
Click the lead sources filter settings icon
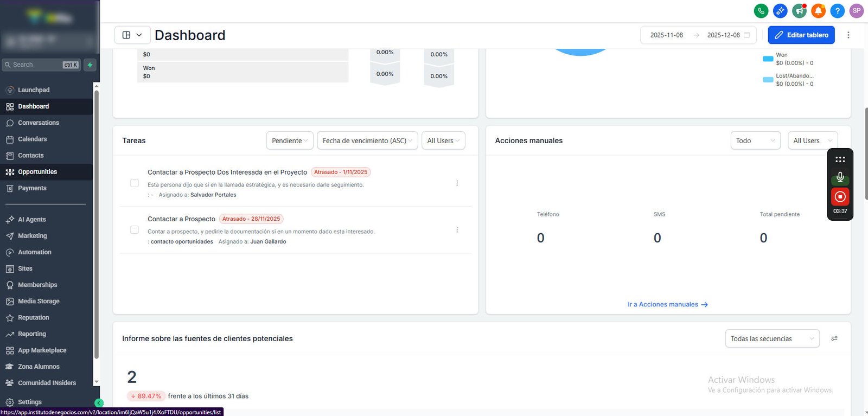(x=834, y=338)
